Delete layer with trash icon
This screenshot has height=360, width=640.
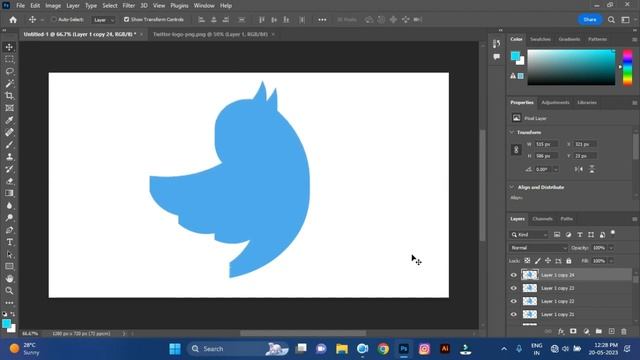(x=624, y=331)
